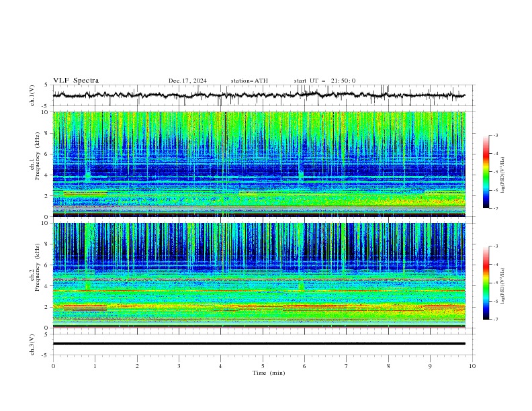Click time axis tick label '6'

click(304, 366)
